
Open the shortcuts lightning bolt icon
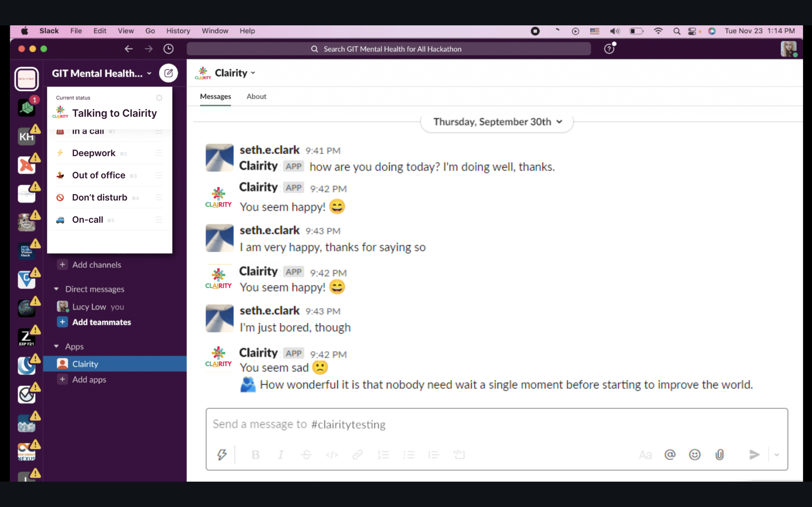pyautogui.click(x=222, y=455)
